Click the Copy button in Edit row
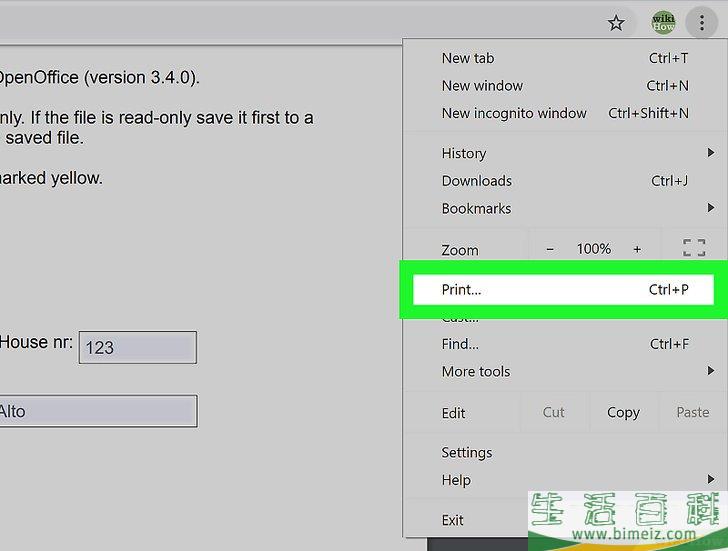Viewport: 728px width, 551px height. click(x=623, y=412)
